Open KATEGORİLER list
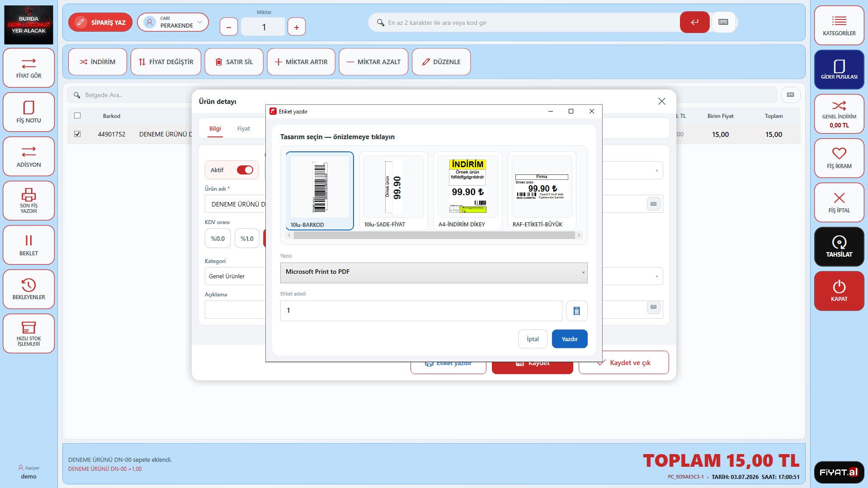 839,25
